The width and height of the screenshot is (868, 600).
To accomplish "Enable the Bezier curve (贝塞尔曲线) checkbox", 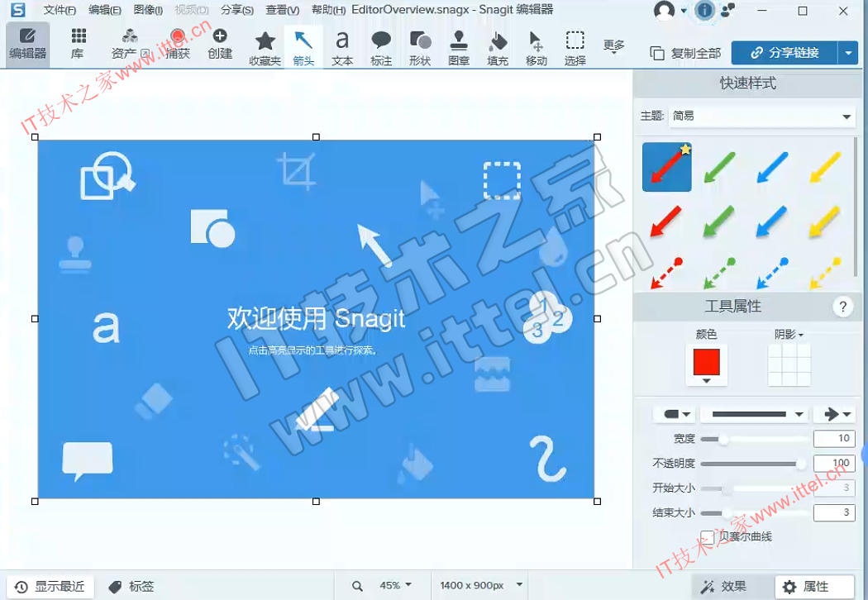I will point(708,537).
